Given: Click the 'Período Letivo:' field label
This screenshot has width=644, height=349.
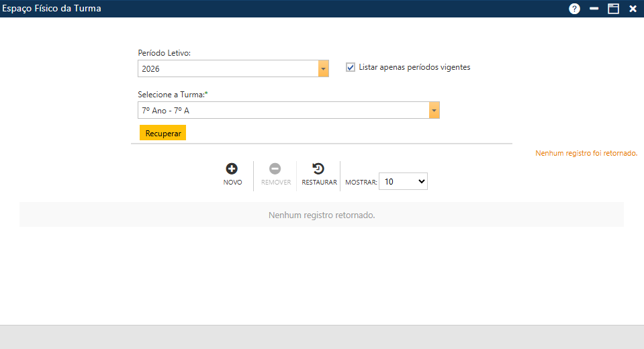Looking at the screenshot, I should coord(165,52).
